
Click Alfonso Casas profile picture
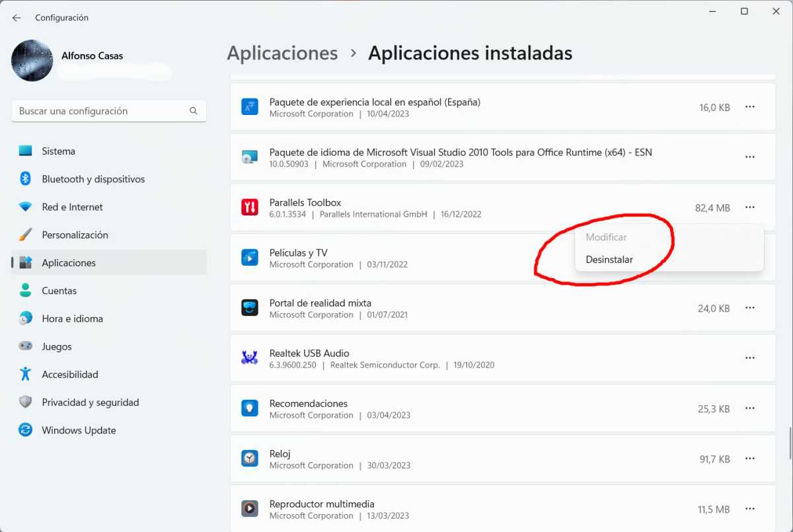click(x=32, y=61)
